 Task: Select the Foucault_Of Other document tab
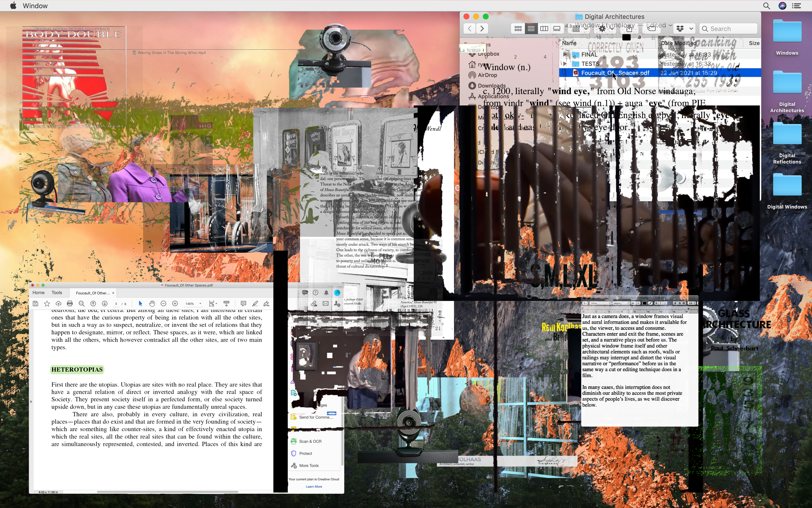[93, 293]
